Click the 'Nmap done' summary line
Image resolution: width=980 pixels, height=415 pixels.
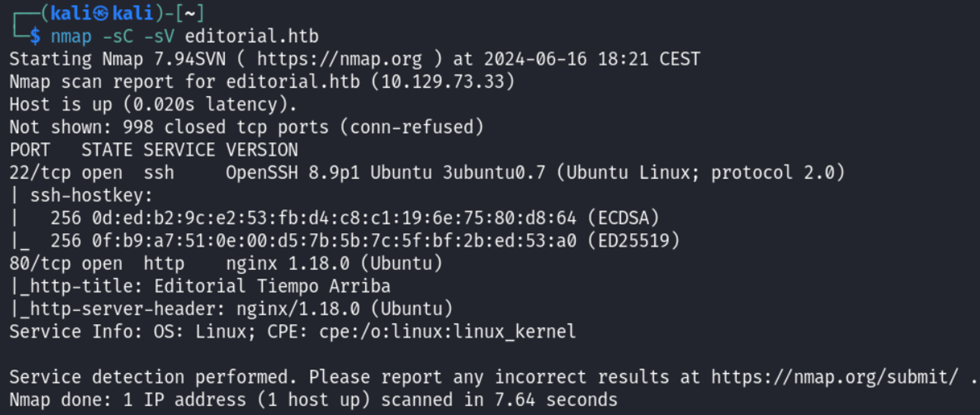[314, 400]
